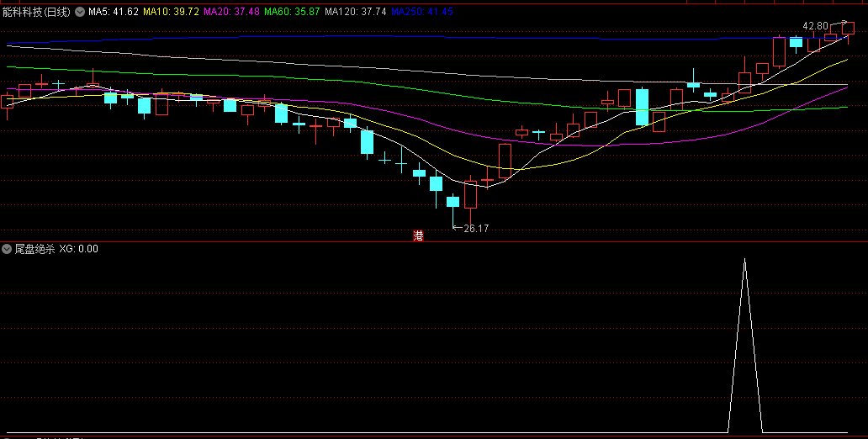This screenshot has height=439, width=868.
Task: Expand the main chart indicator dropdown arrow
Action: [x=80, y=12]
